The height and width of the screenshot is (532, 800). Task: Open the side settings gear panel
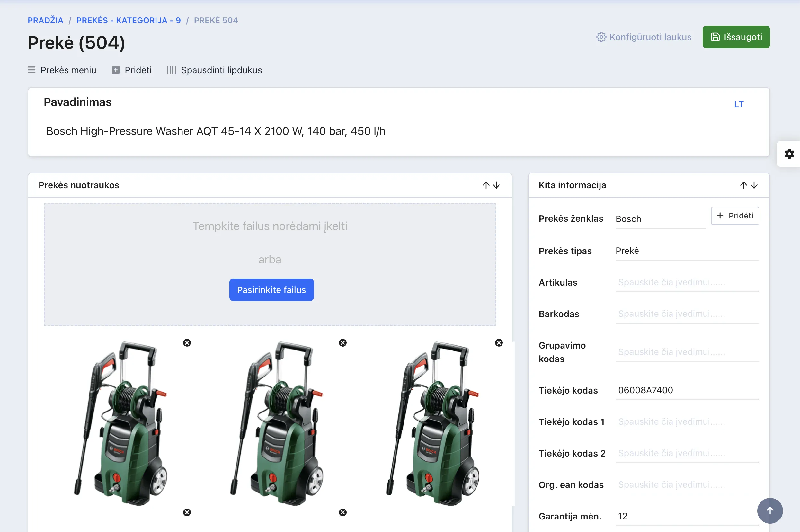(x=789, y=154)
